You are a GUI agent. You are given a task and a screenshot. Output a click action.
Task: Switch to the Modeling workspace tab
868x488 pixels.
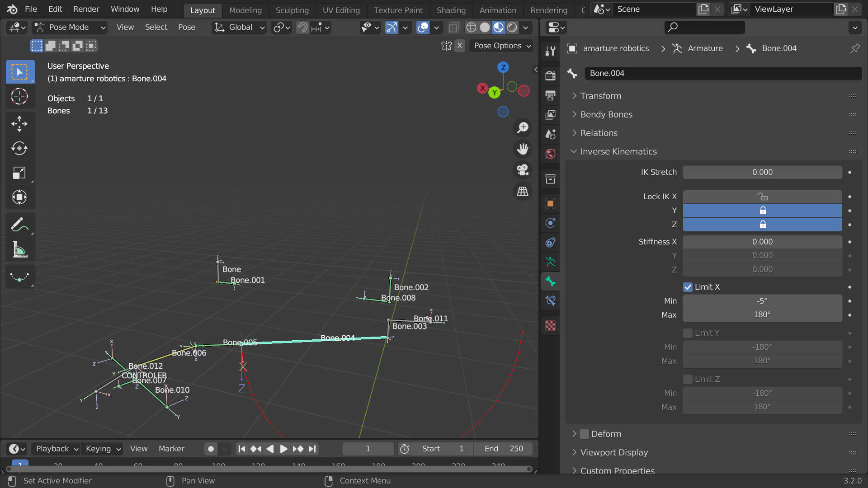(x=245, y=10)
